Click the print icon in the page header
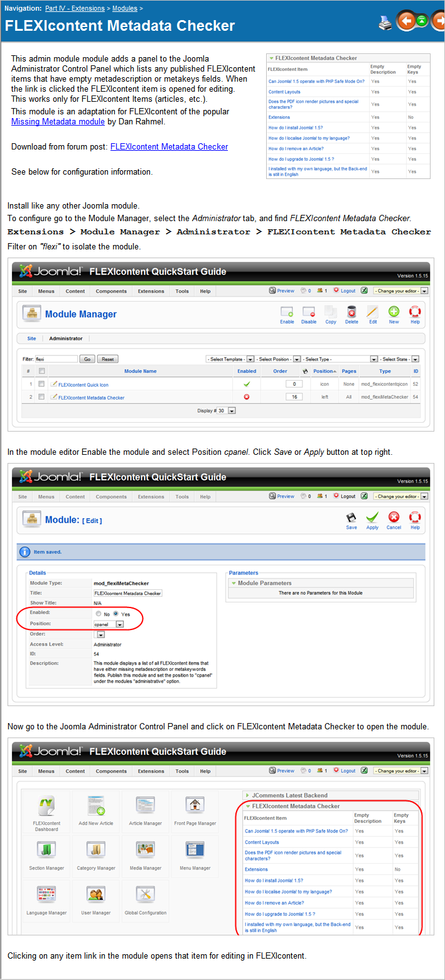Image resolution: width=445 pixels, height=980 pixels. click(x=385, y=24)
